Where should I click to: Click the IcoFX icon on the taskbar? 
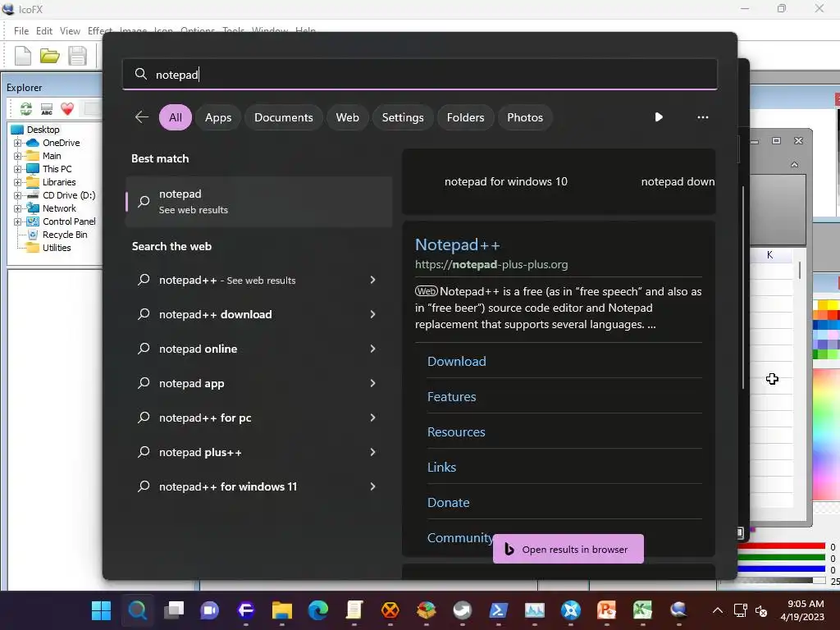[x=678, y=610]
